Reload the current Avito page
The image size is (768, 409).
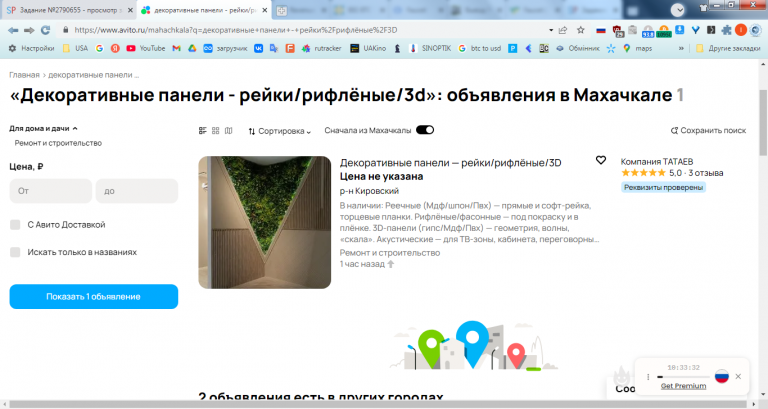point(46,30)
